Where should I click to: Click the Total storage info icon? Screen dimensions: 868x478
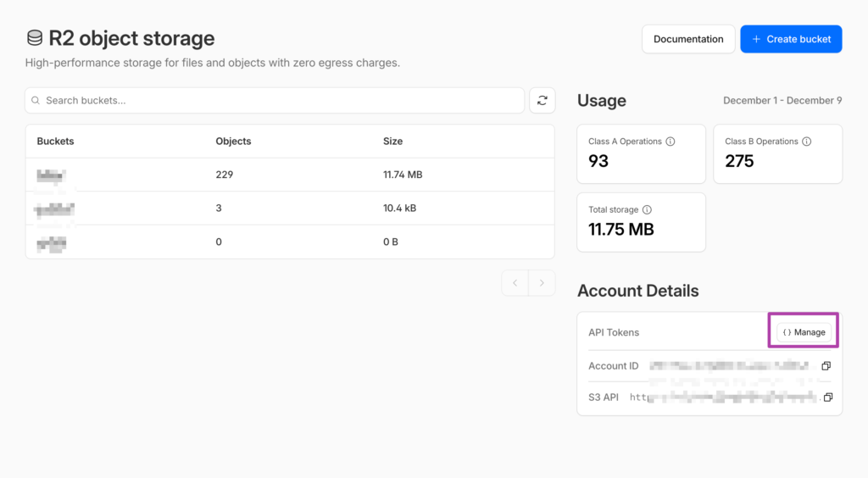tap(647, 209)
